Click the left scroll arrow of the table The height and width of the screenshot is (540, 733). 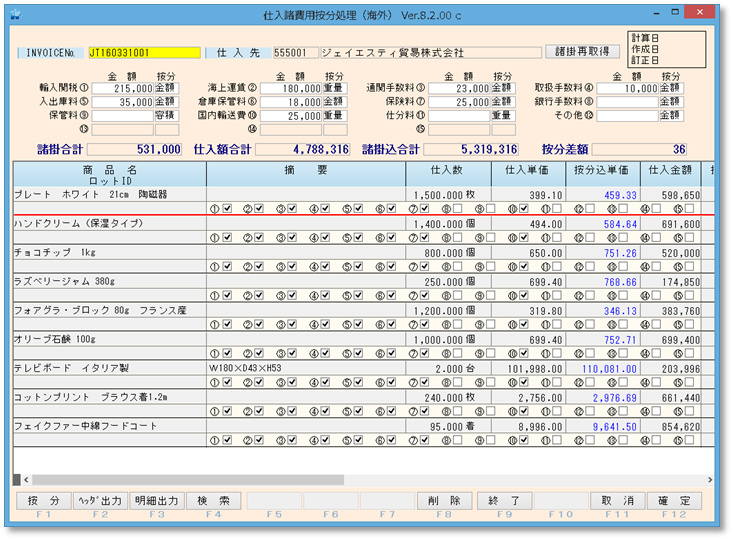click(x=26, y=480)
